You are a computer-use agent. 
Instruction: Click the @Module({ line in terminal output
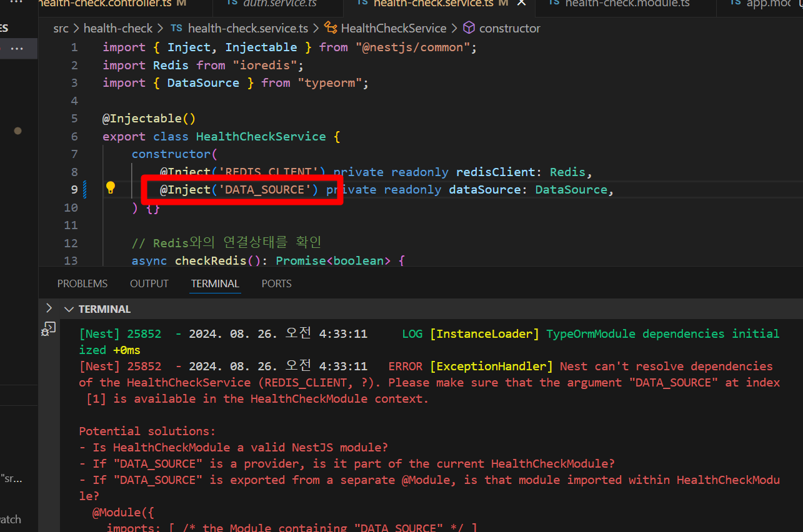tap(123, 513)
